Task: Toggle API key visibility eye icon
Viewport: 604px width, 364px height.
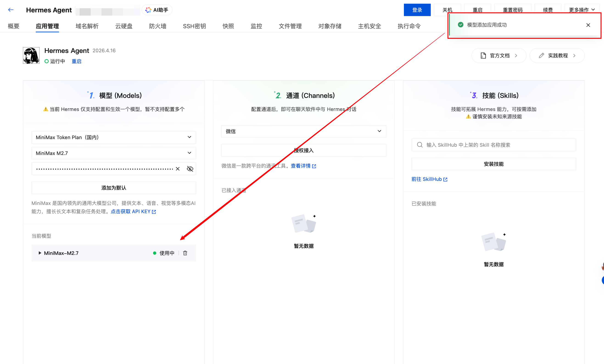Action: (x=190, y=169)
